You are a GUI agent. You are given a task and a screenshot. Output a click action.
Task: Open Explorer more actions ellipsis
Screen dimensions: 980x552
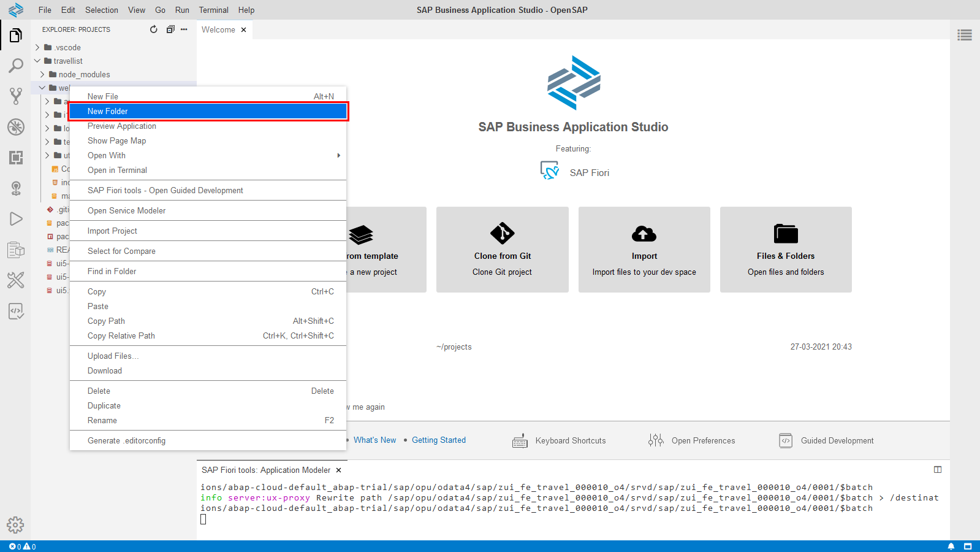click(184, 29)
